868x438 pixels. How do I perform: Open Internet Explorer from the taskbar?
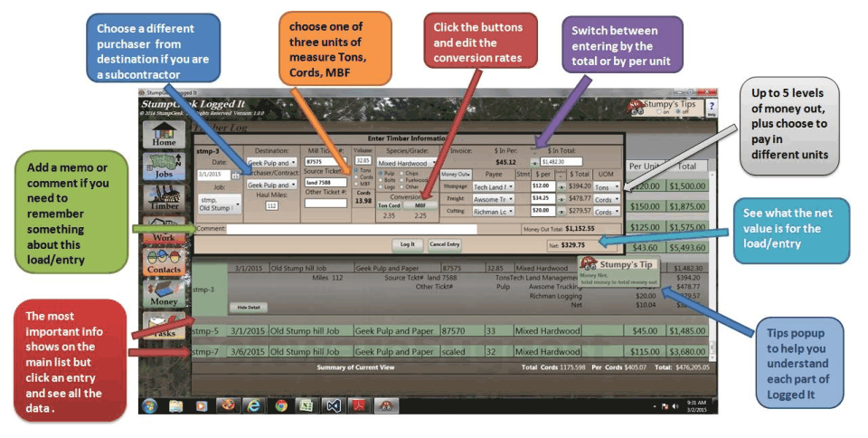[253, 406]
